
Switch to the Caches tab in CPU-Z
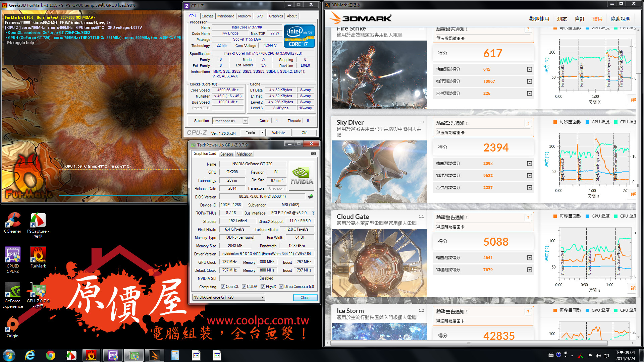pyautogui.click(x=207, y=16)
